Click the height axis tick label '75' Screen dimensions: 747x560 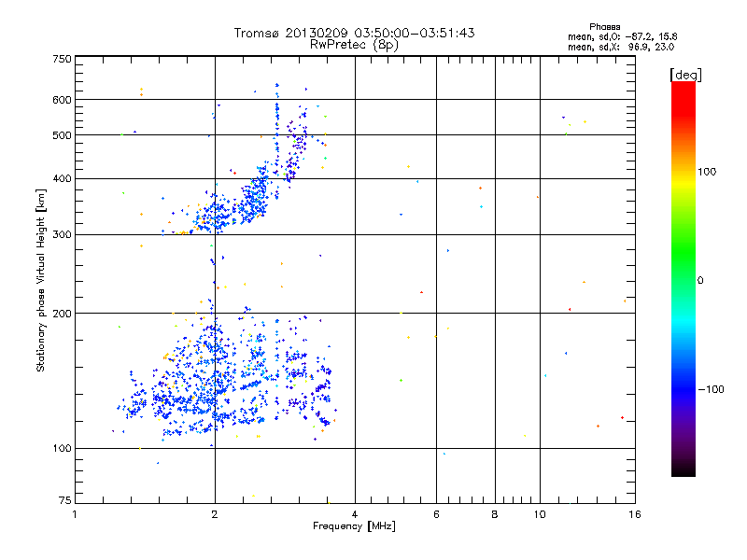pos(65,500)
